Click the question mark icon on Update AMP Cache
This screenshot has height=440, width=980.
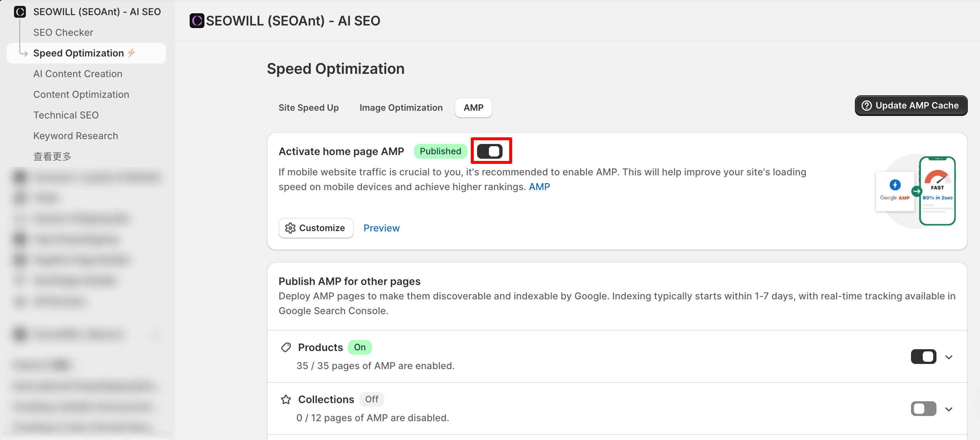tap(866, 106)
